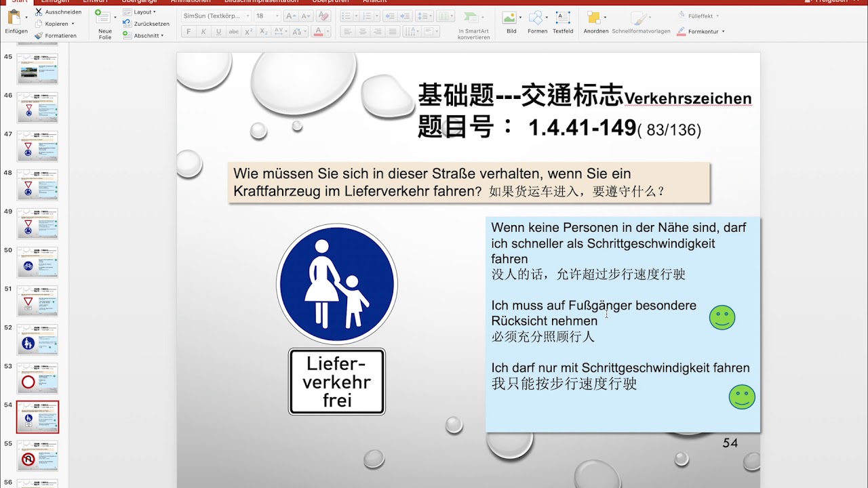Viewport: 868px width, 488px height.
Task: Increase the paragraph indent level
Action: 405,16
